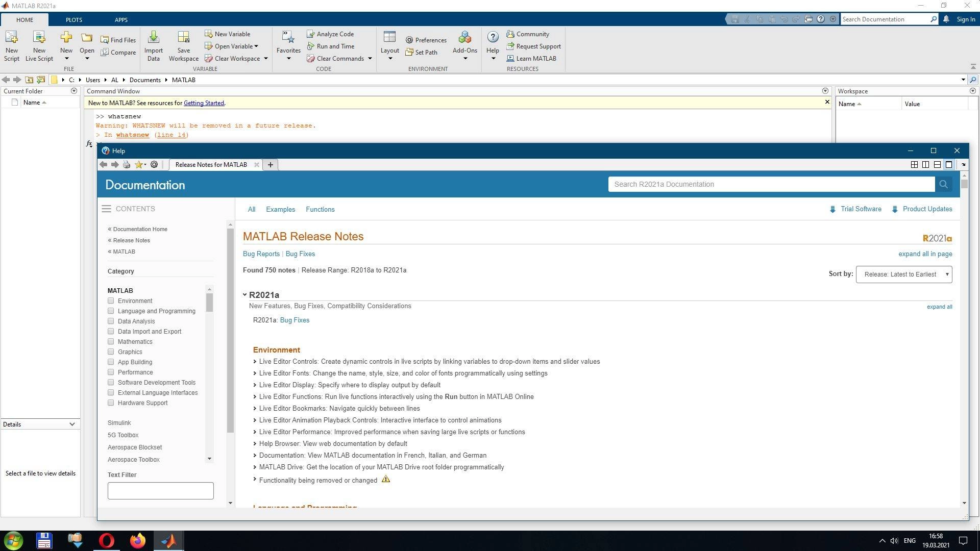Click the notifications bell icon

(946, 19)
